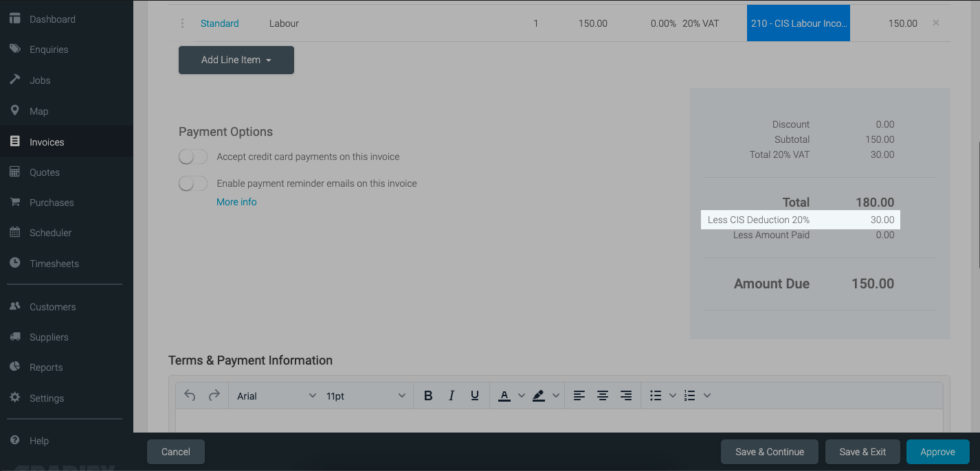Open the Add Line Item dropdown
The width and height of the screenshot is (980, 471).
tap(236, 60)
